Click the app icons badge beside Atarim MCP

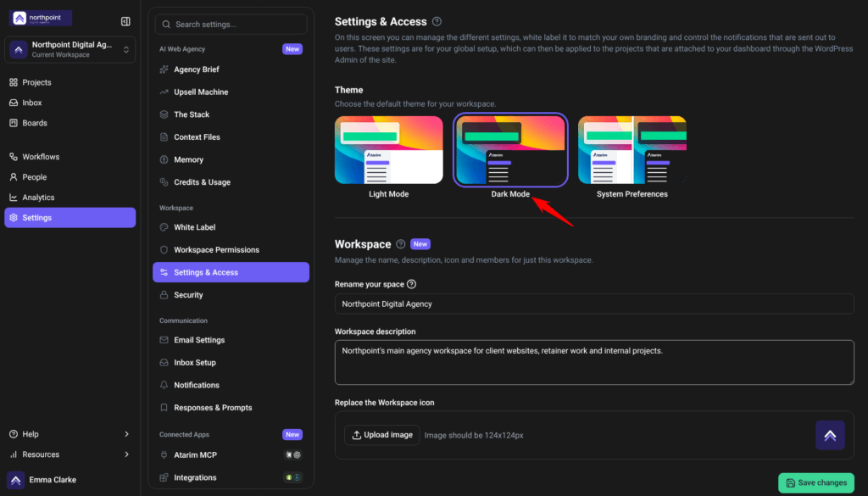[x=292, y=455]
